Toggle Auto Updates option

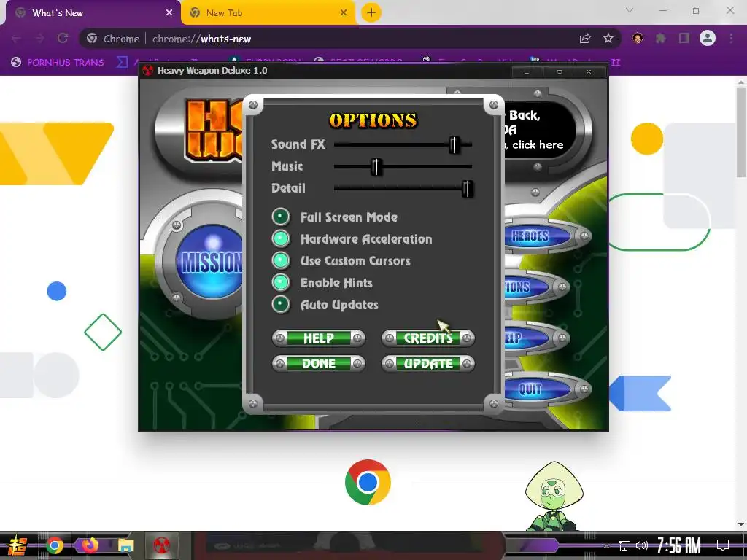281,304
